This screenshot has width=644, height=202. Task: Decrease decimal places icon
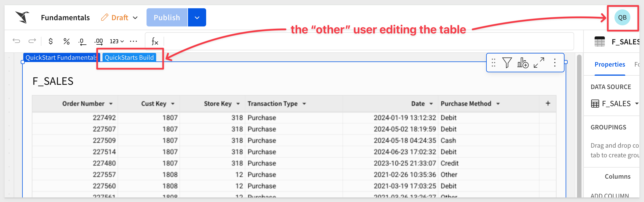(x=82, y=42)
